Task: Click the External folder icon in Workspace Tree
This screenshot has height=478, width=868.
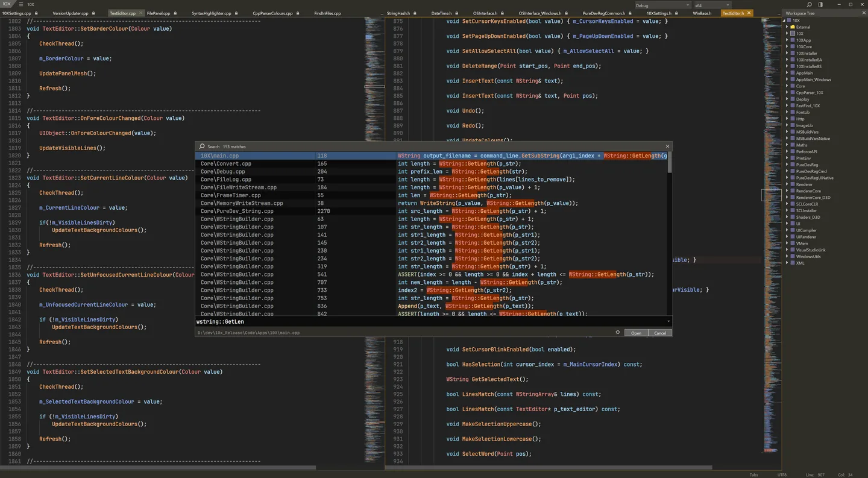Action: pyautogui.click(x=792, y=27)
